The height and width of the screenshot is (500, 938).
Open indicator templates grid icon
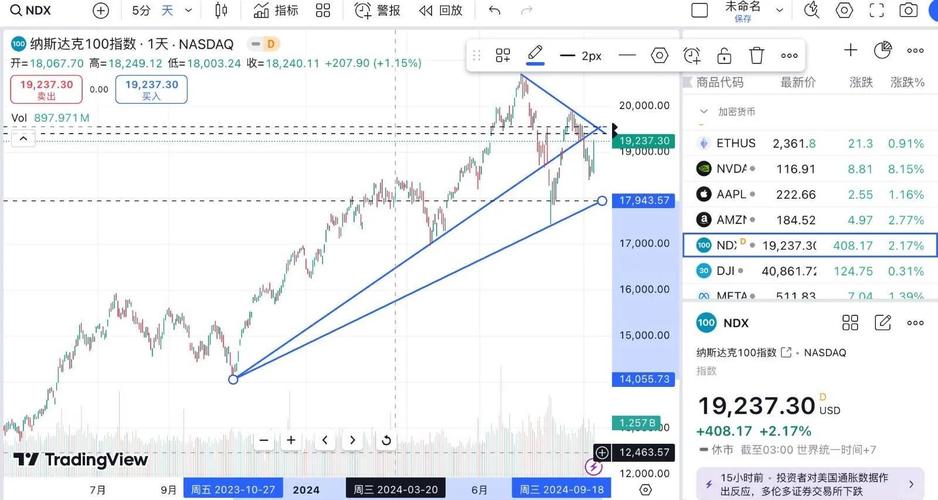click(323, 10)
